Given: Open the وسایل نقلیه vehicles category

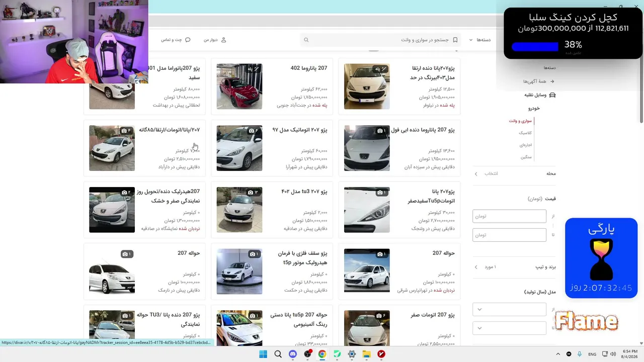Looking at the screenshot, I should [x=535, y=95].
